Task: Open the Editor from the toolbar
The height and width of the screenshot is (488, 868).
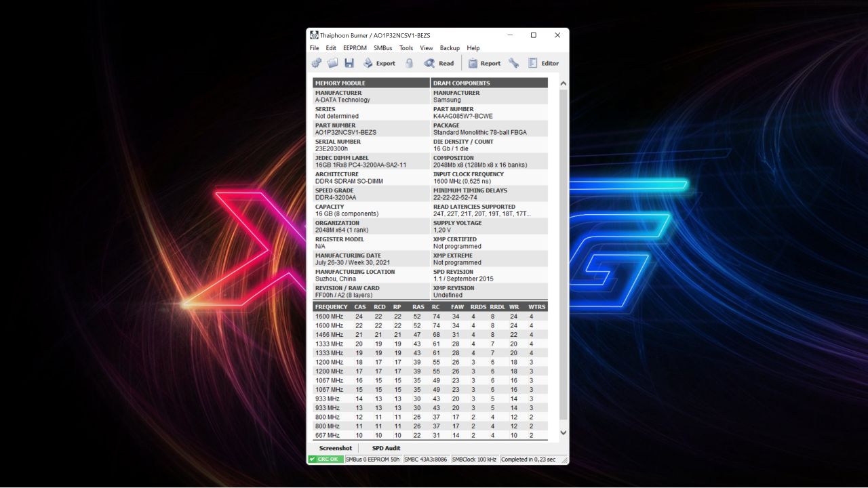Action: point(544,63)
